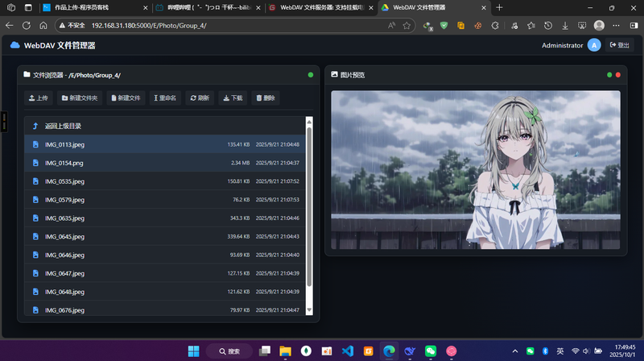Click the new file (新建文件) button
The height and width of the screenshot is (361, 644).
click(x=126, y=98)
